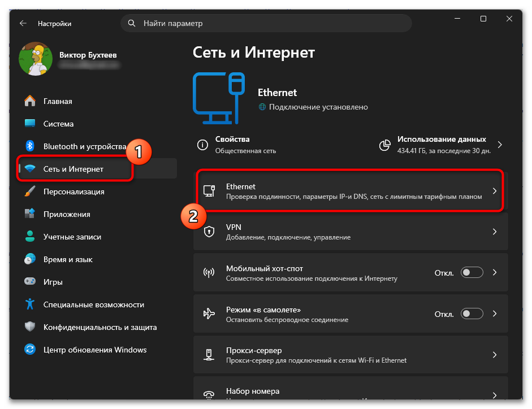Click the Система monitor icon
The height and width of the screenshot is (409, 532).
pos(30,124)
